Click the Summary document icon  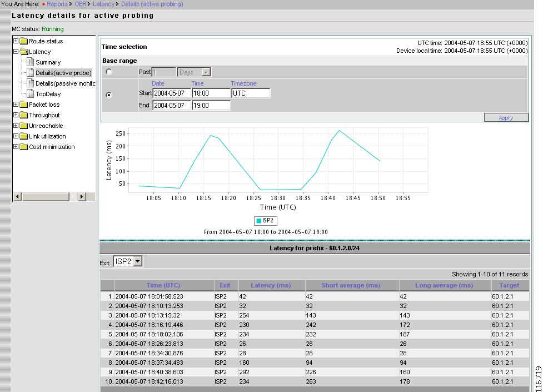click(31, 62)
